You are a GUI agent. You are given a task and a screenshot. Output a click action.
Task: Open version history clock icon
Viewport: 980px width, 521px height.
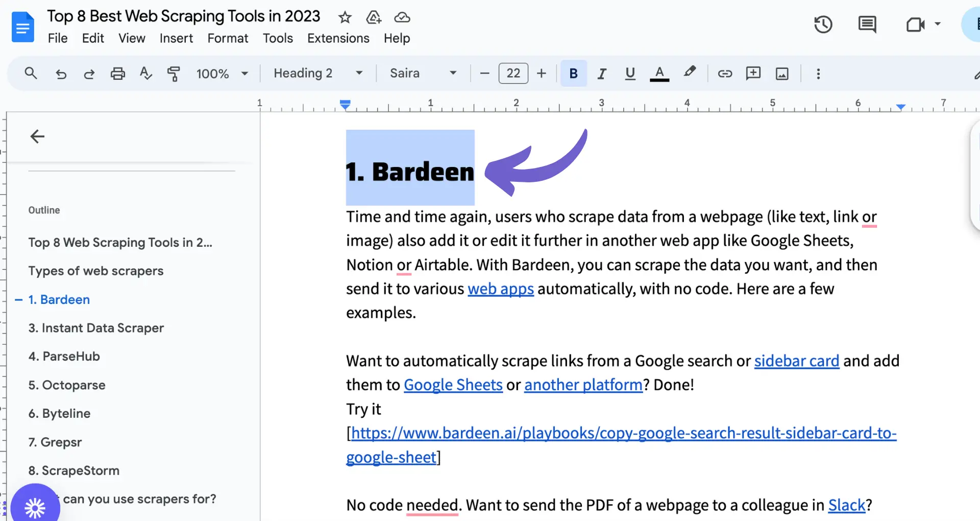(823, 24)
